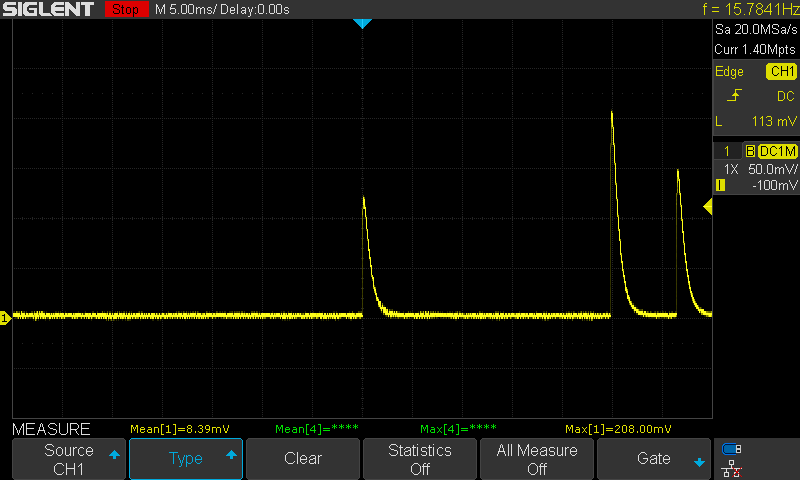Click the up arrow on Type softkey
Viewport: 800px width, 480px height.
tap(231, 454)
